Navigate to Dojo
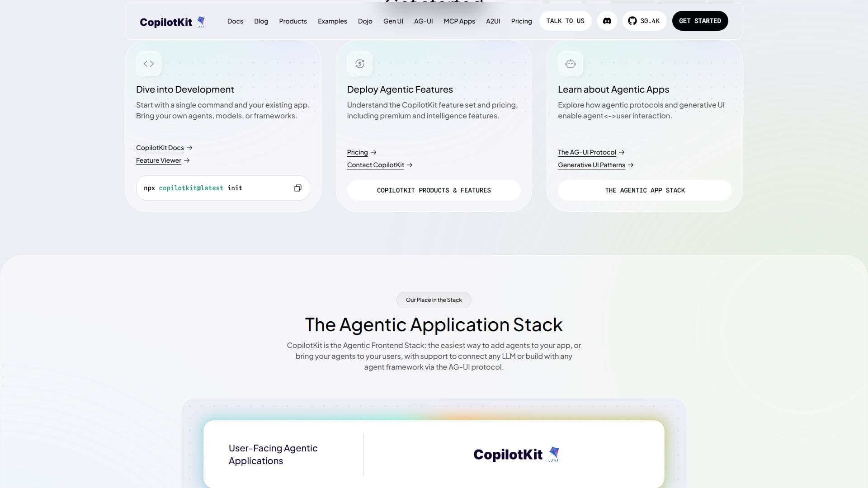The width and height of the screenshot is (868, 488). [x=365, y=21]
